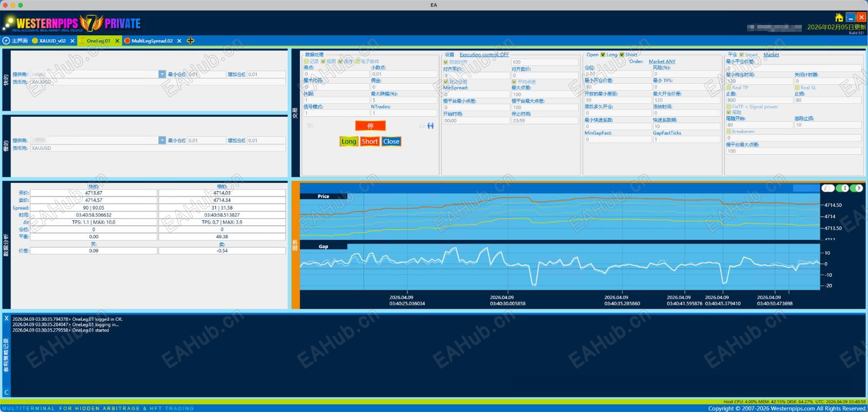The width and height of the screenshot is (868, 412).
Task: Click the C icon at log panel bottom
Action: point(7,392)
